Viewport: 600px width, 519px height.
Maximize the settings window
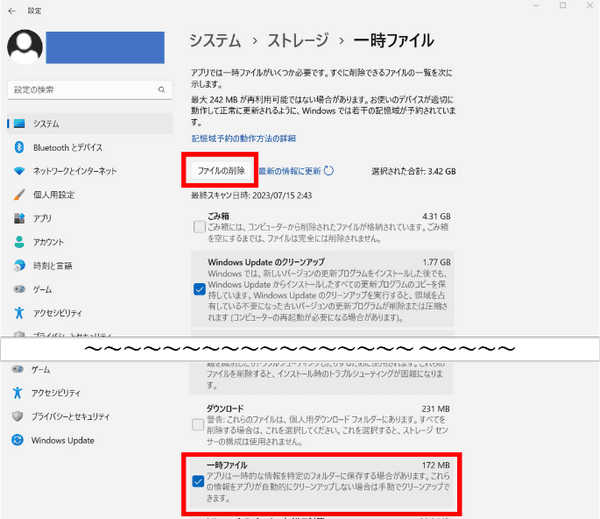(x=563, y=5)
